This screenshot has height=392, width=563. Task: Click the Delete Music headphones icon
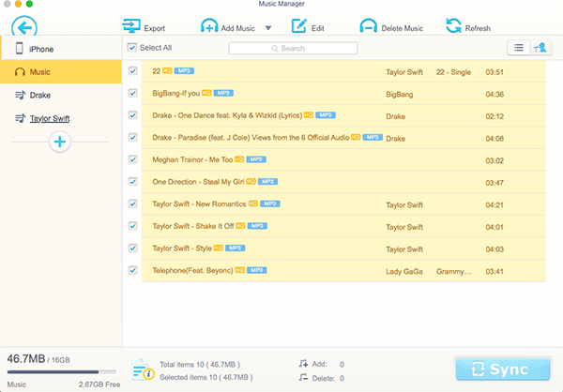pos(369,26)
